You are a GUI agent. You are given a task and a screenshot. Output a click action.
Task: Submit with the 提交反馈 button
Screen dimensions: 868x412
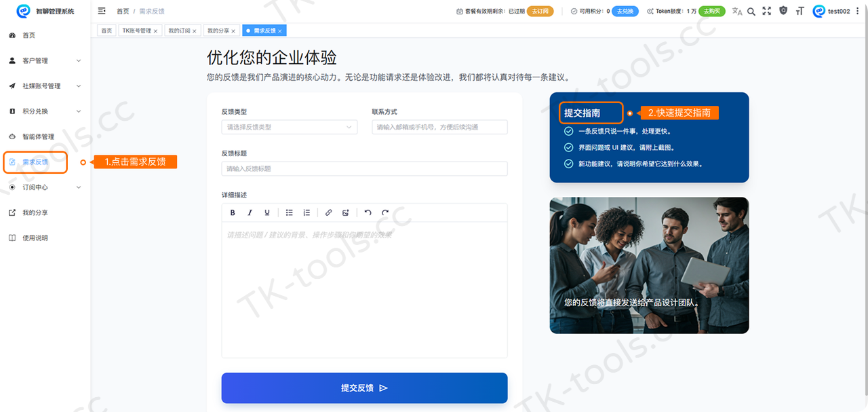364,388
